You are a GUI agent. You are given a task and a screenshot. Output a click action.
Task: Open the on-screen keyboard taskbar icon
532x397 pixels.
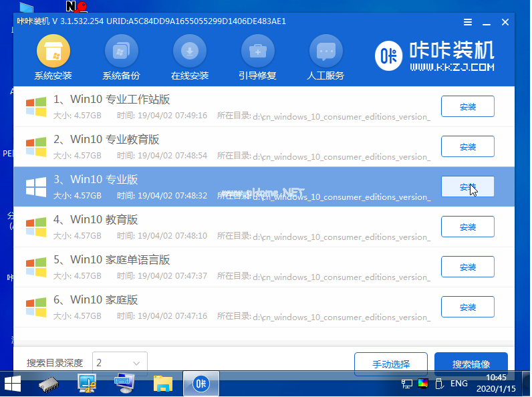pyautogui.click(x=124, y=383)
